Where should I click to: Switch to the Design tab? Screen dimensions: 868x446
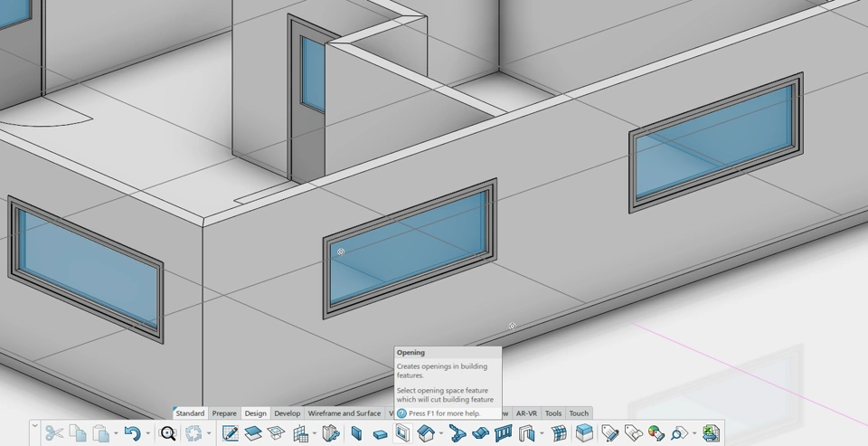pos(255,413)
